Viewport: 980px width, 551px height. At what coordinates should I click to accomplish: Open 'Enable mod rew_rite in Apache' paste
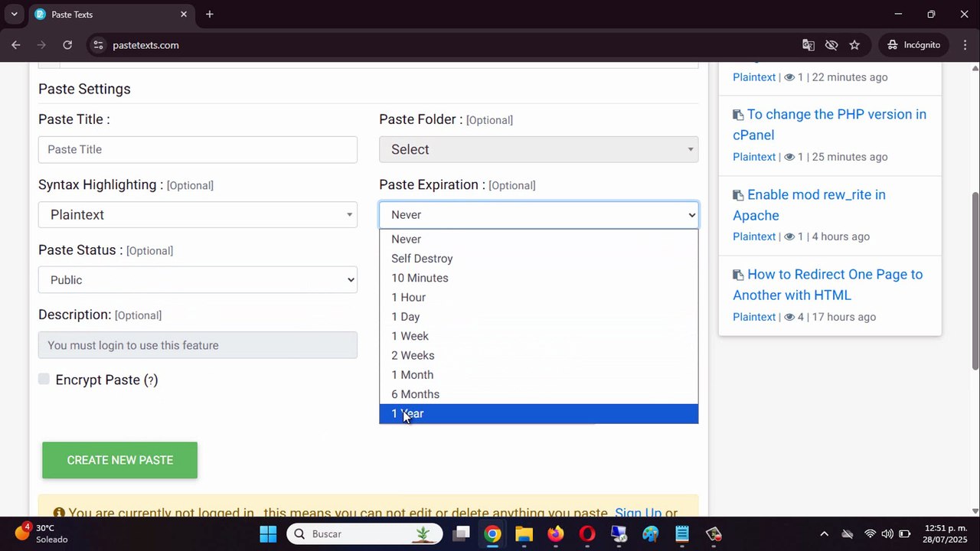[809, 205]
